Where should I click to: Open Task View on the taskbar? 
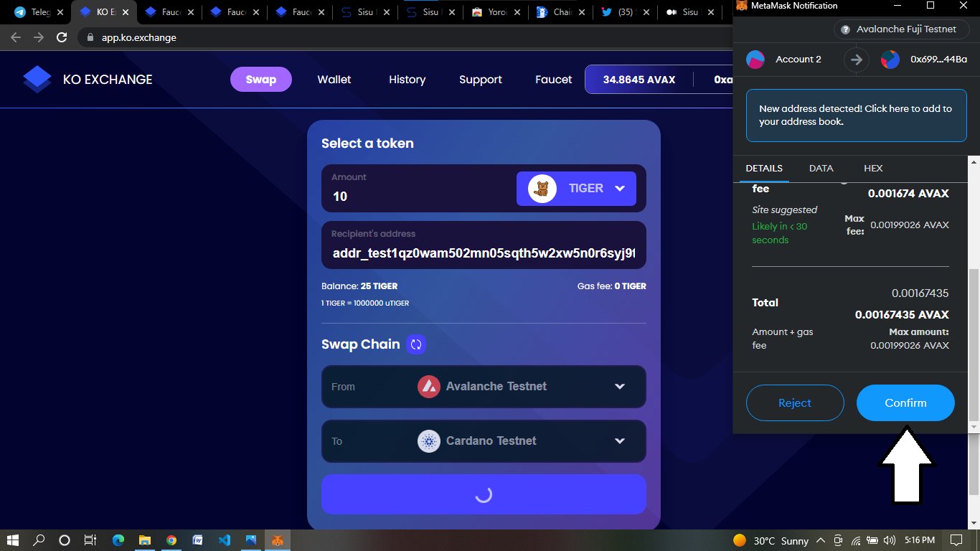click(x=90, y=540)
